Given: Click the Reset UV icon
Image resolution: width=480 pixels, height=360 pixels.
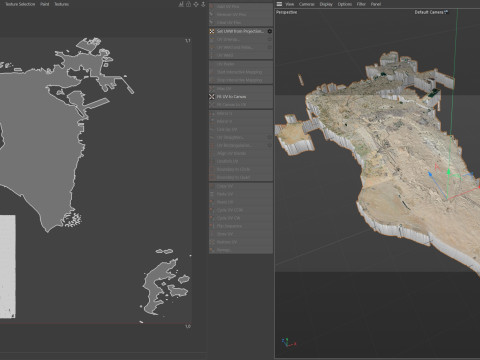Looking at the screenshot, I should [212, 202].
